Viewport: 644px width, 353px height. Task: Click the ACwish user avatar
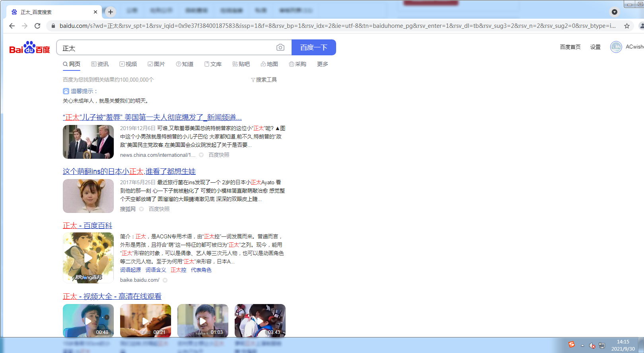pos(616,47)
